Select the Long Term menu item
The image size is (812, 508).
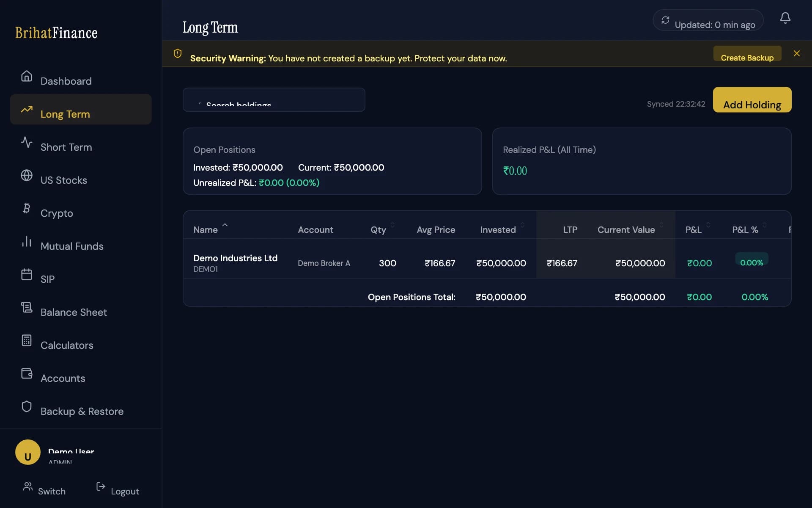coord(81,109)
